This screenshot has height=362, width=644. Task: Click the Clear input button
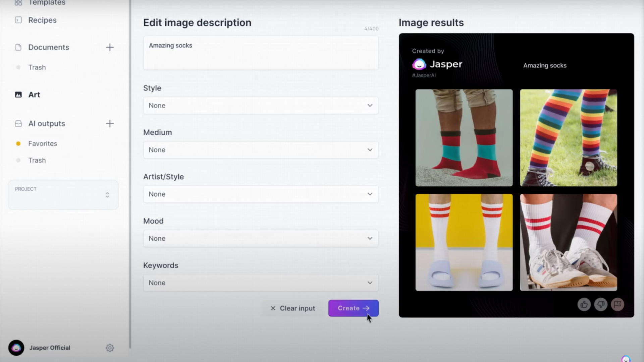click(293, 308)
